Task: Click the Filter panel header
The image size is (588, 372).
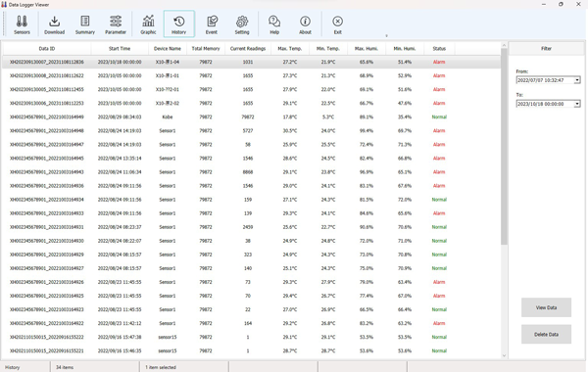Action: pos(546,48)
